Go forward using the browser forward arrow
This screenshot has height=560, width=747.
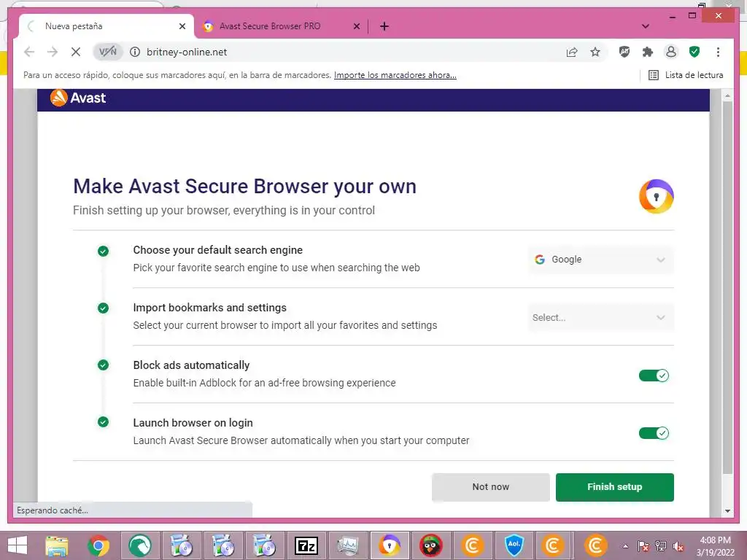click(53, 52)
